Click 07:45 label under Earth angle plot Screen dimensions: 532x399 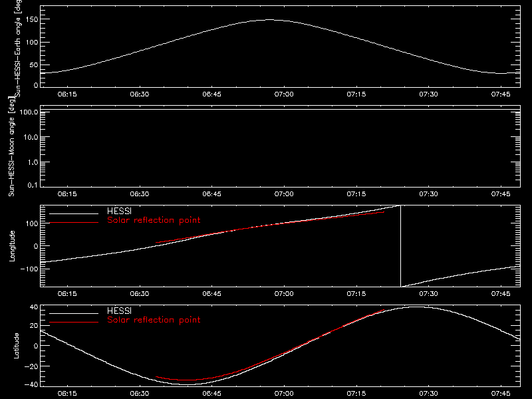[x=501, y=94]
